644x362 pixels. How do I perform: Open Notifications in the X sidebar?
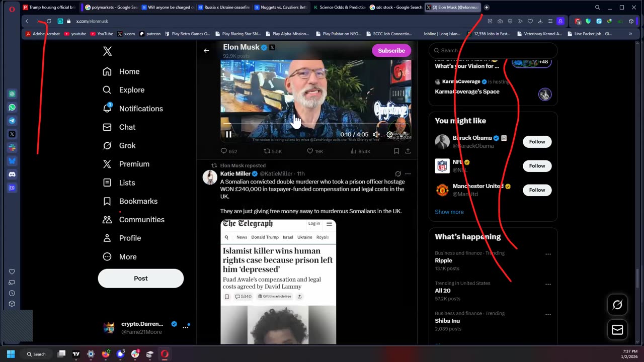133,109
